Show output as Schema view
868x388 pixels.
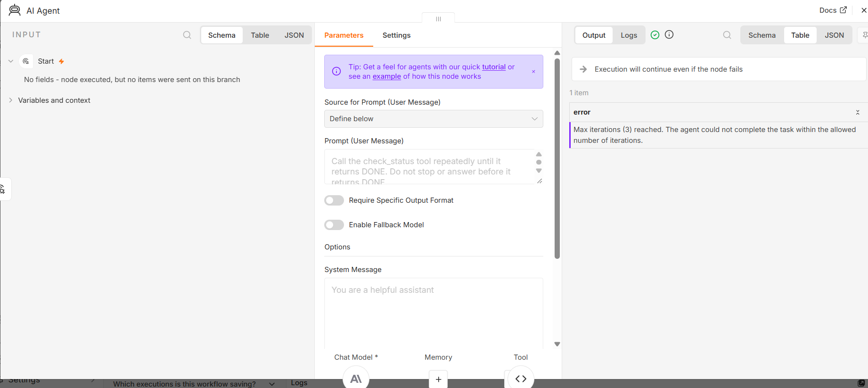coord(762,35)
